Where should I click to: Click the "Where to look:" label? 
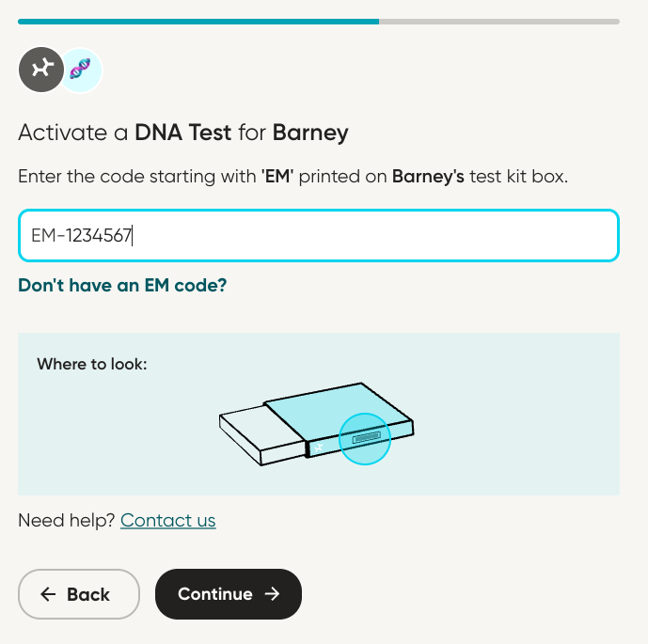tap(92, 363)
